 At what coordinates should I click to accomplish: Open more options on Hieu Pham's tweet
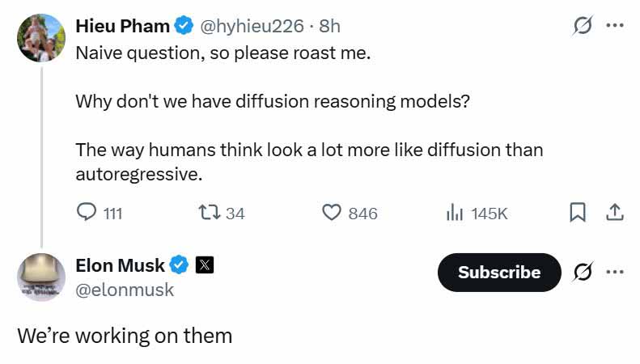point(615,25)
